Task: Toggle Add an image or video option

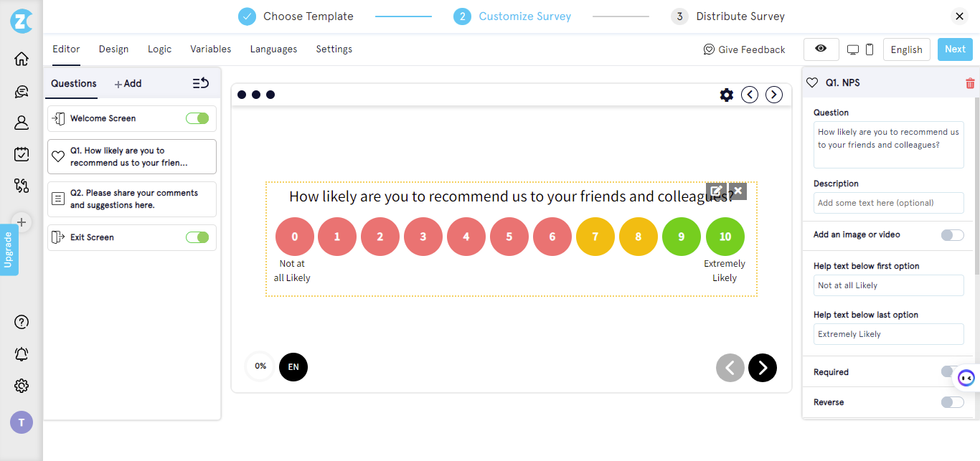Action: pos(952,234)
